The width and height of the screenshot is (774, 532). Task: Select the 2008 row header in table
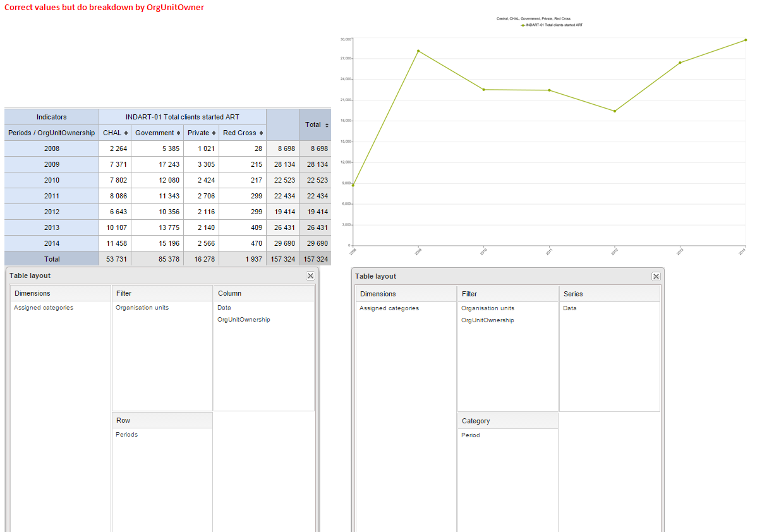tap(52, 148)
